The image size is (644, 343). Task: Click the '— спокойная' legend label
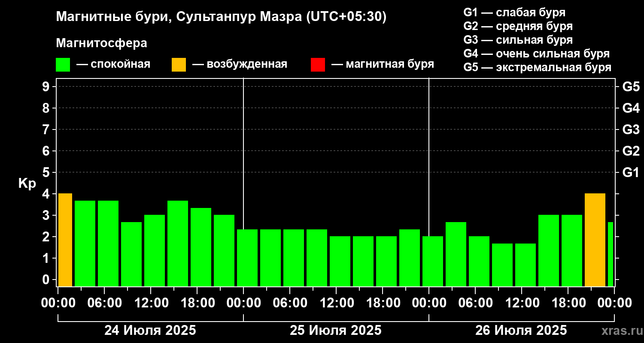(113, 64)
